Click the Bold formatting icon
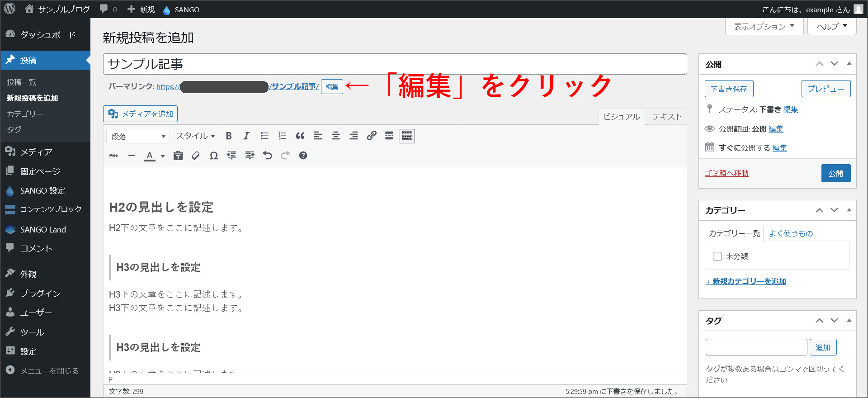 pos(229,136)
